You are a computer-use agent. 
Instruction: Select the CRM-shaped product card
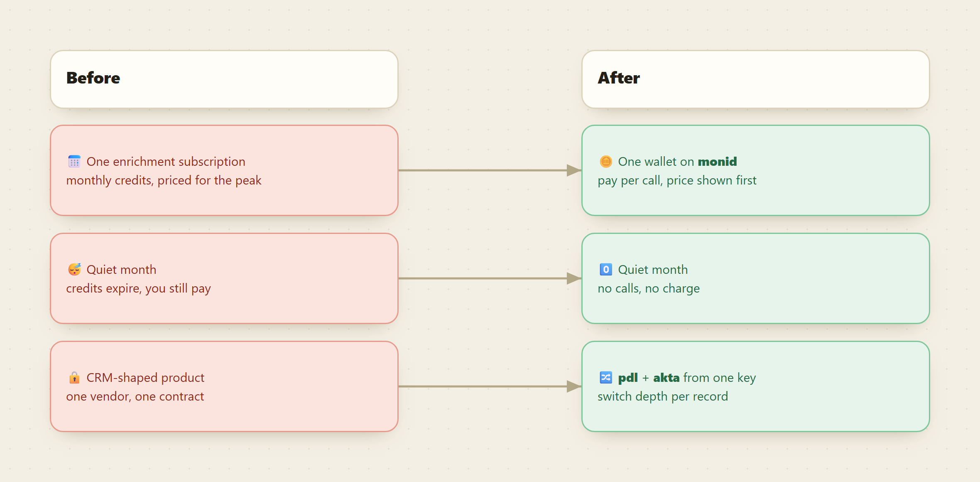click(x=224, y=386)
